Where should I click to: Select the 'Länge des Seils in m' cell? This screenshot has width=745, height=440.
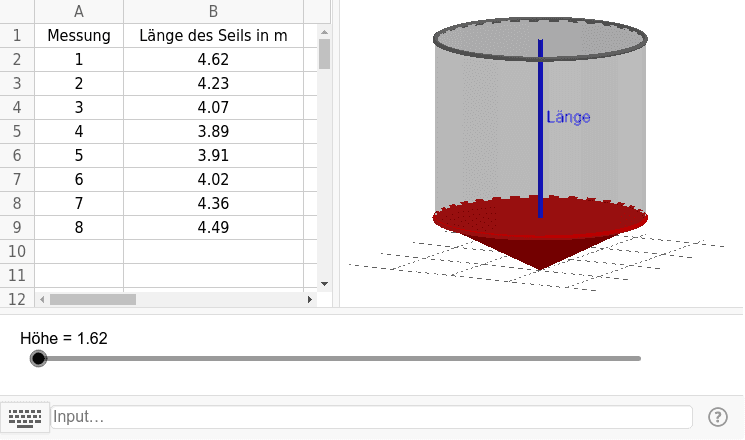213,35
